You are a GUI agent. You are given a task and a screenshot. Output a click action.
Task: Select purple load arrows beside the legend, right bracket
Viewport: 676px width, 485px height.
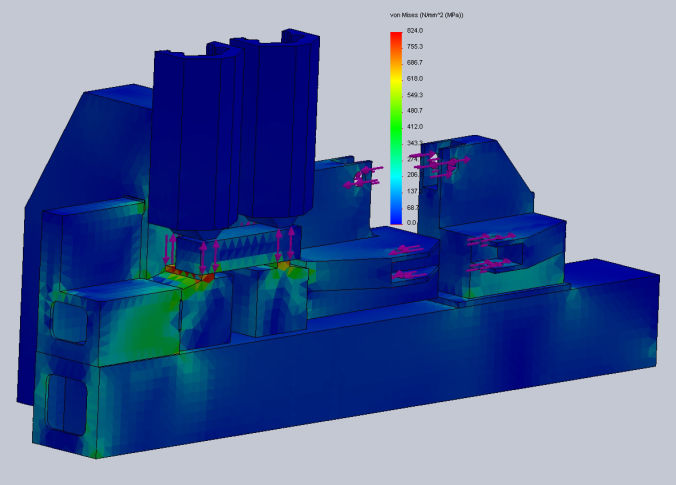coord(445,164)
